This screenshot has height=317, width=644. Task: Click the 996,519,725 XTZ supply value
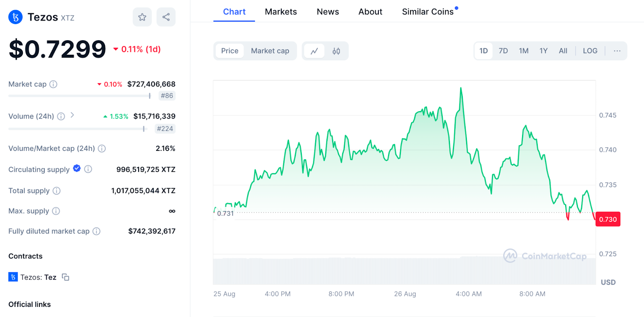(146, 169)
